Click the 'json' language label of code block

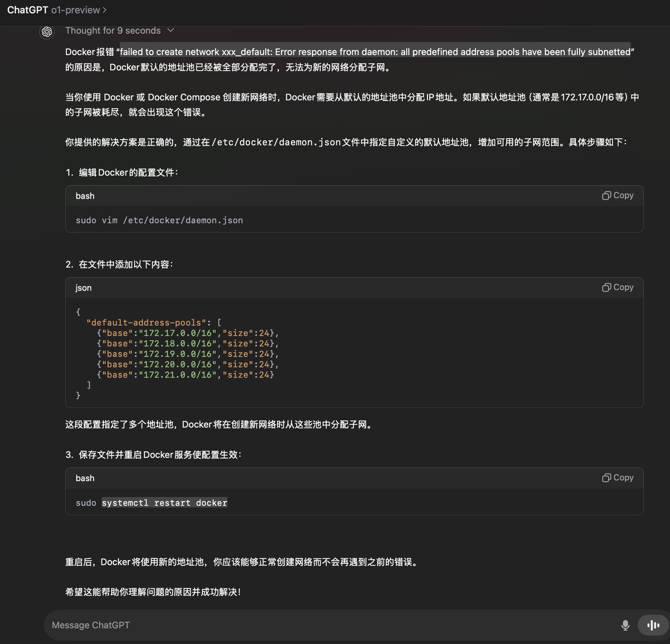pyautogui.click(x=84, y=288)
